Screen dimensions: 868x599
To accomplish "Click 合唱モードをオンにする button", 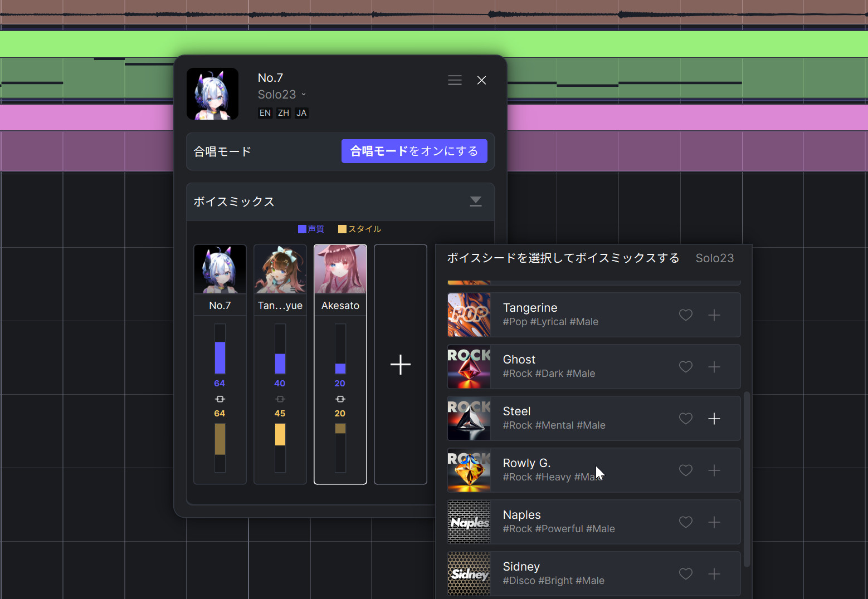I will coord(414,151).
